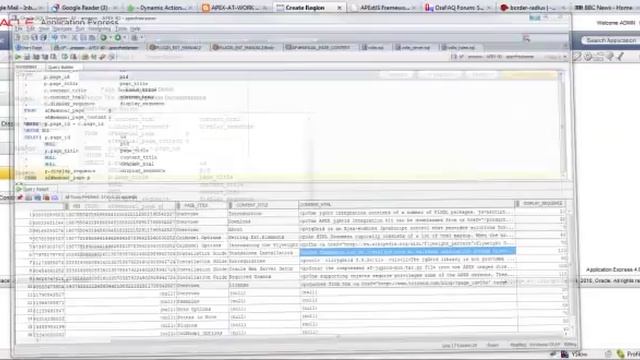Select the Oracle Web Server Setup cell
Viewport: 640px width, 360px height.
point(263,269)
